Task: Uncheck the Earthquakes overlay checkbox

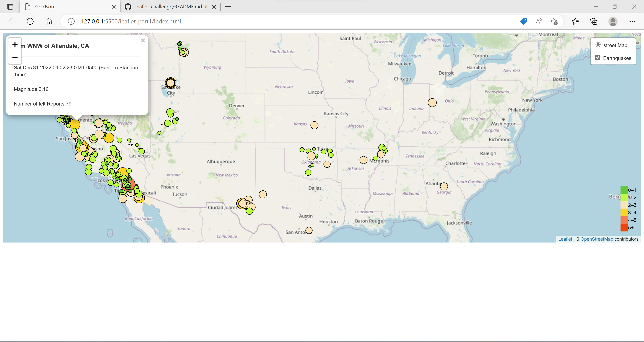Action: [x=598, y=58]
